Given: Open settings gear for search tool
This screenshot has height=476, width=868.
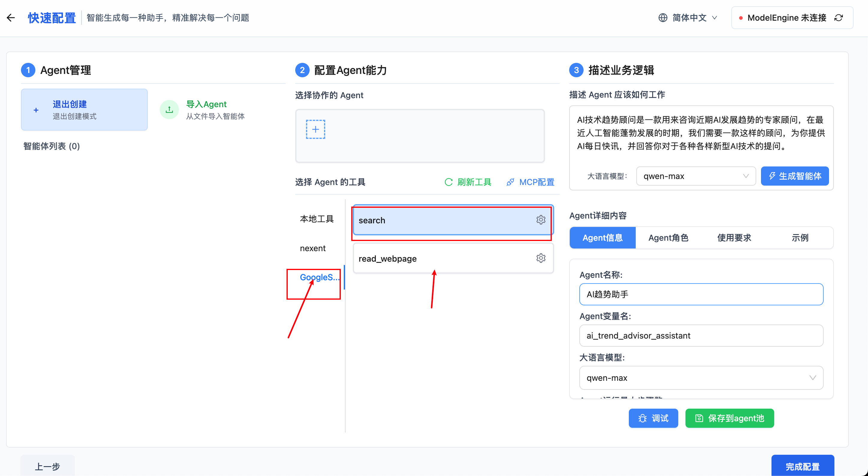Looking at the screenshot, I should [x=540, y=220].
